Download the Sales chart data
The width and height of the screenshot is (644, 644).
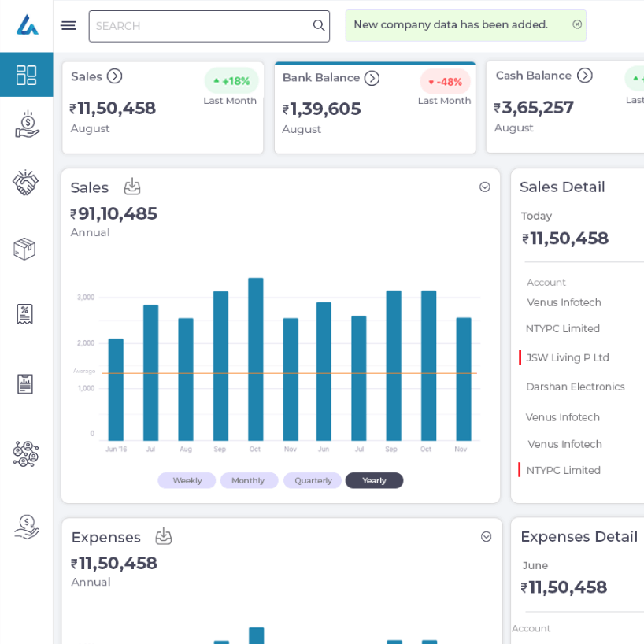[x=132, y=187]
